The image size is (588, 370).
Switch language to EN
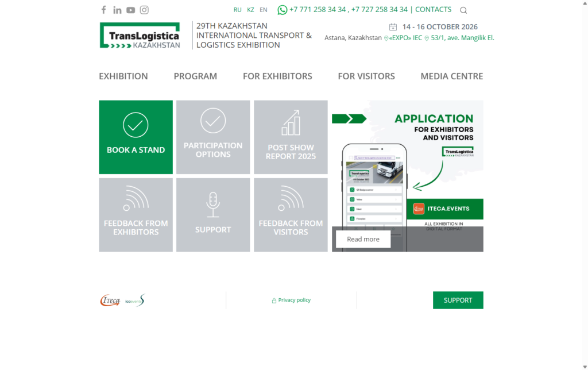[263, 10]
